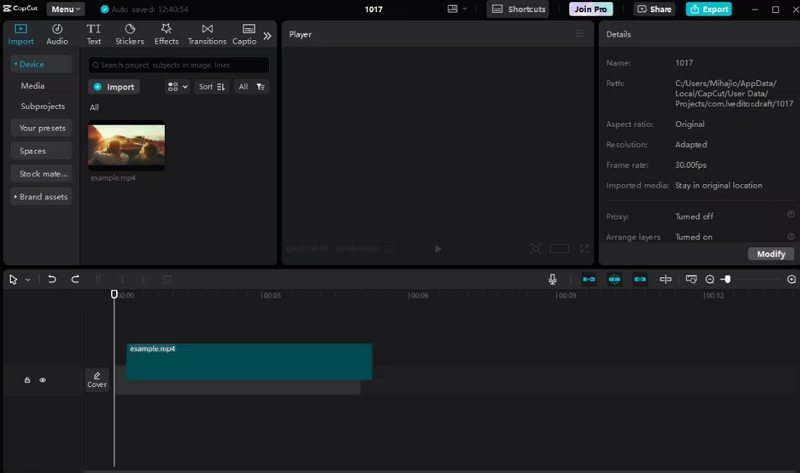Change media grid view dropdown
Viewport: 800px width, 473px height.
[178, 87]
